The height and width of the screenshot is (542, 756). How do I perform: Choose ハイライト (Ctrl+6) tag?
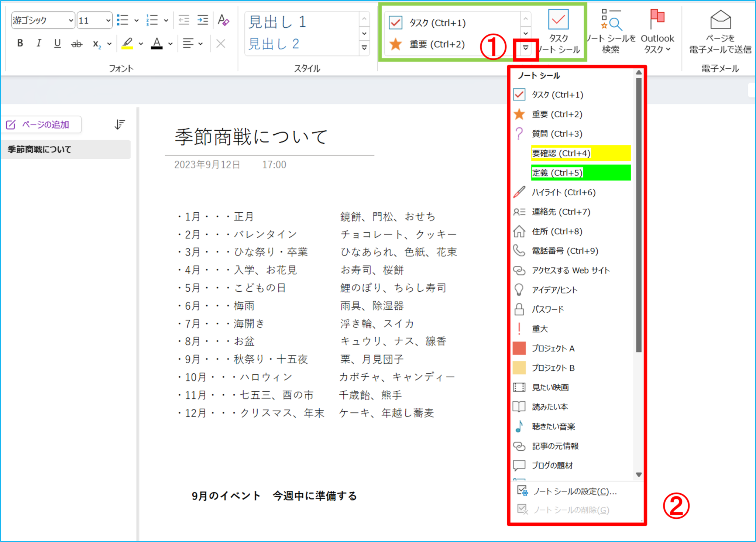click(572, 192)
